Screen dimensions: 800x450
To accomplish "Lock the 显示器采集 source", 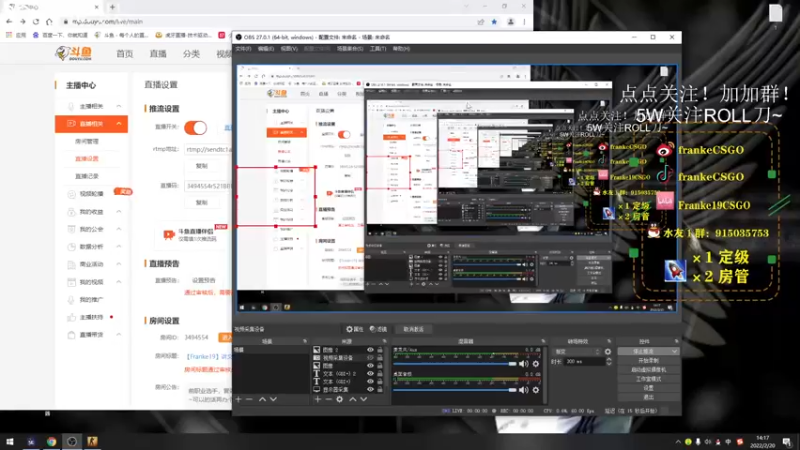I will (x=380, y=389).
